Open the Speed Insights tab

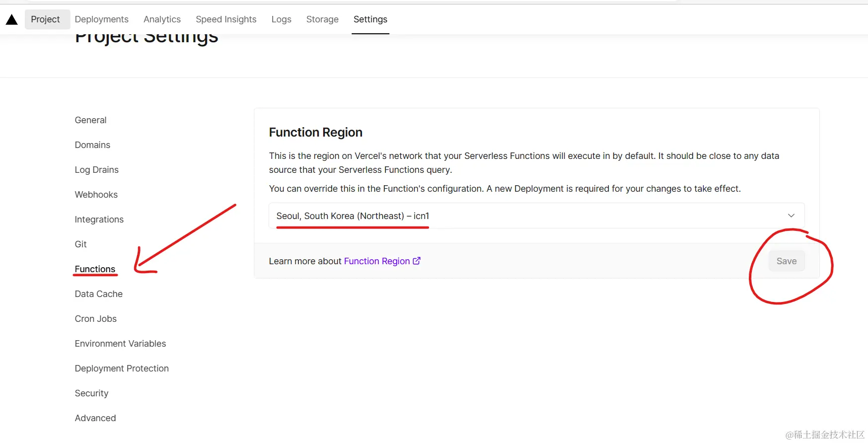click(226, 19)
